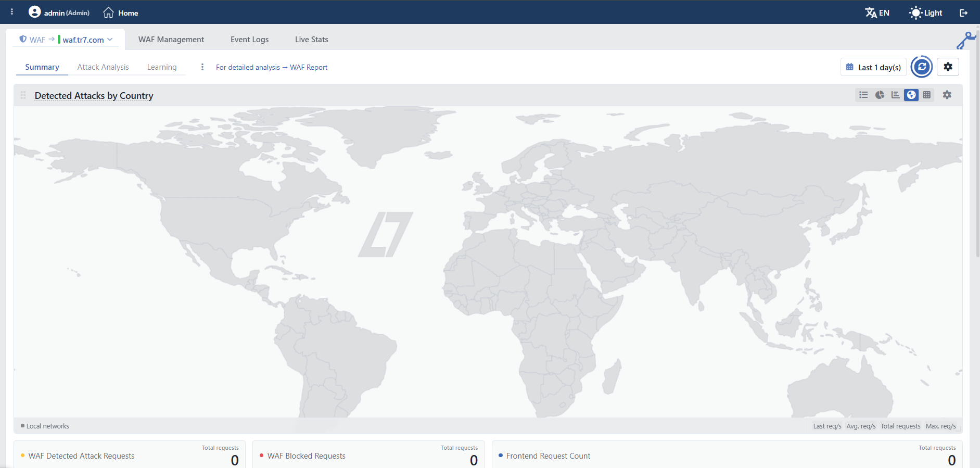
Task: Open Detected Attacks panel settings gear
Action: coord(947,95)
